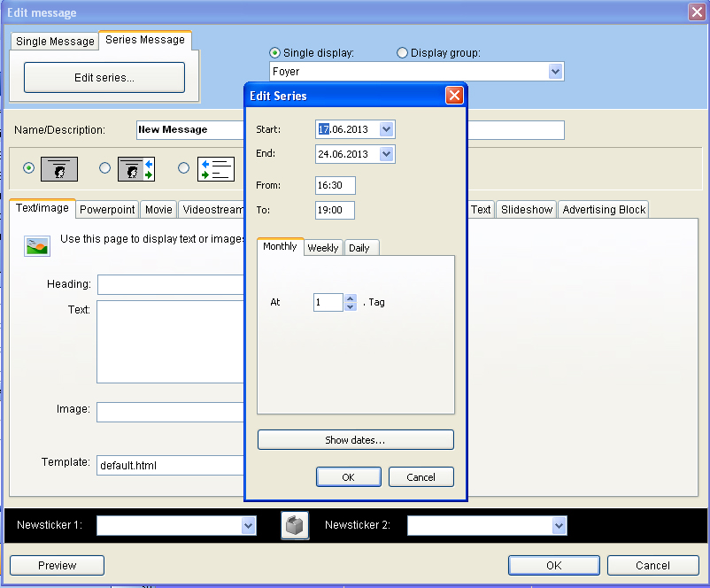Close the Edit Series dialog with X
The width and height of the screenshot is (710, 588).
(454, 96)
